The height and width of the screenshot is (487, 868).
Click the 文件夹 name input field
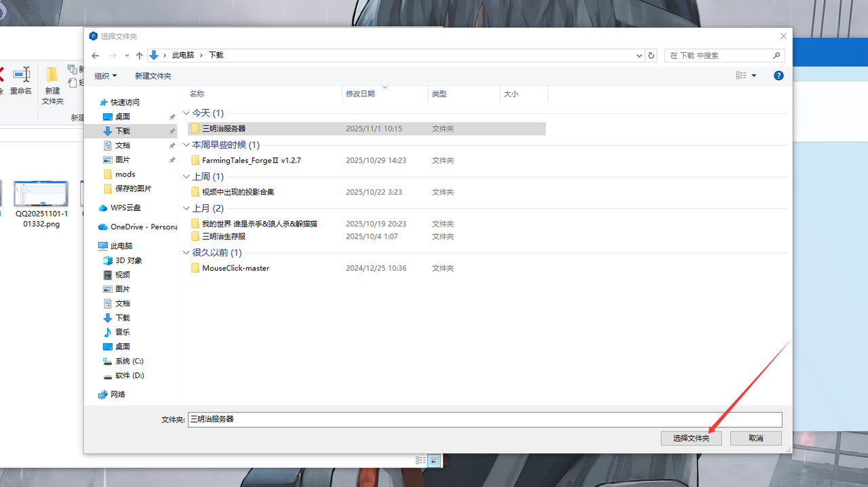click(x=485, y=419)
